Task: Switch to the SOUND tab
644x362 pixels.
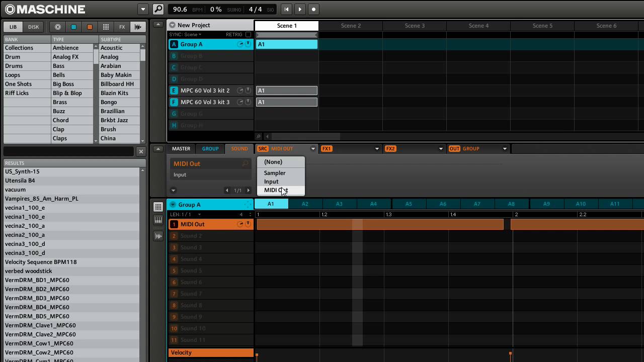Action: [x=239, y=149]
